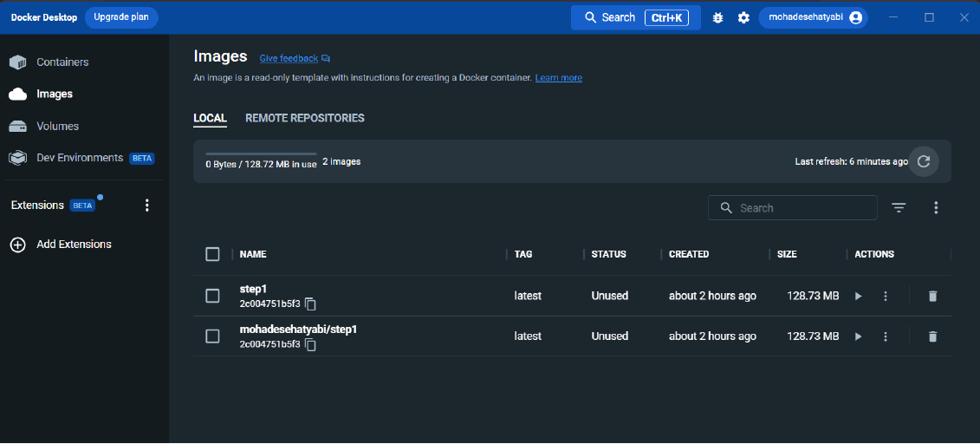The image size is (980, 444).
Task: Open more actions for step1 image
Action: coord(885,296)
